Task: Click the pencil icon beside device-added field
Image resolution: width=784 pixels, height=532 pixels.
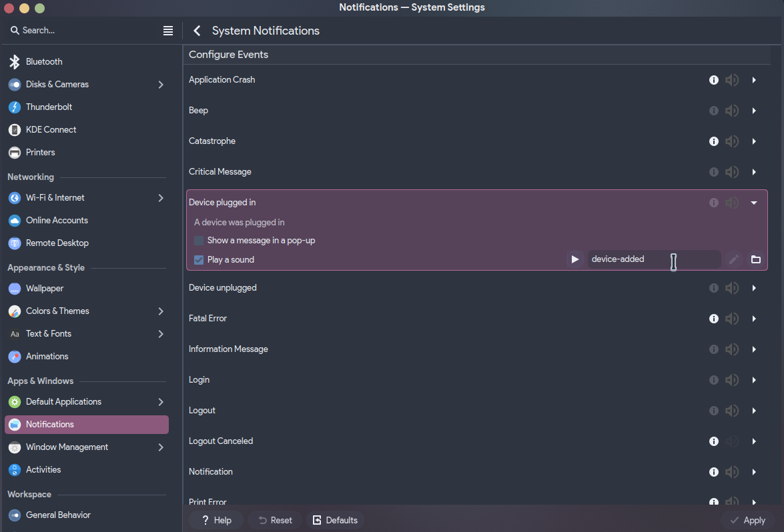Action: point(734,259)
